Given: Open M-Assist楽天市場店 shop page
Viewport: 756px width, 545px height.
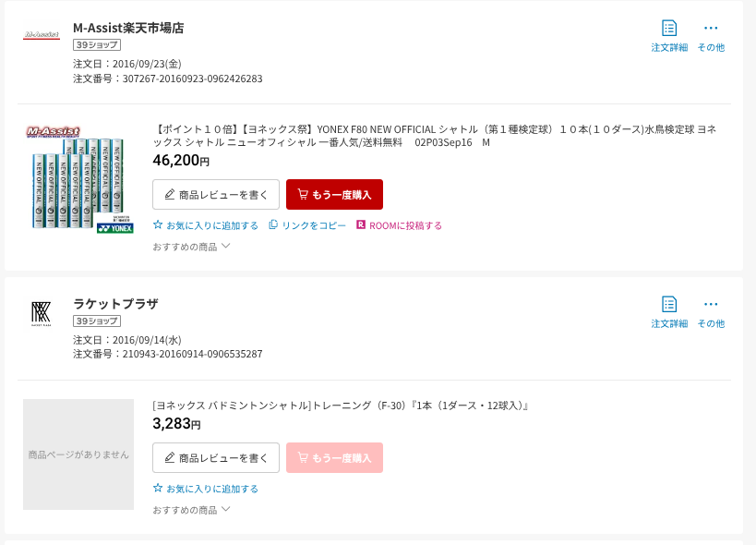Looking at the screenshot, I should click(x=128, y=28).
